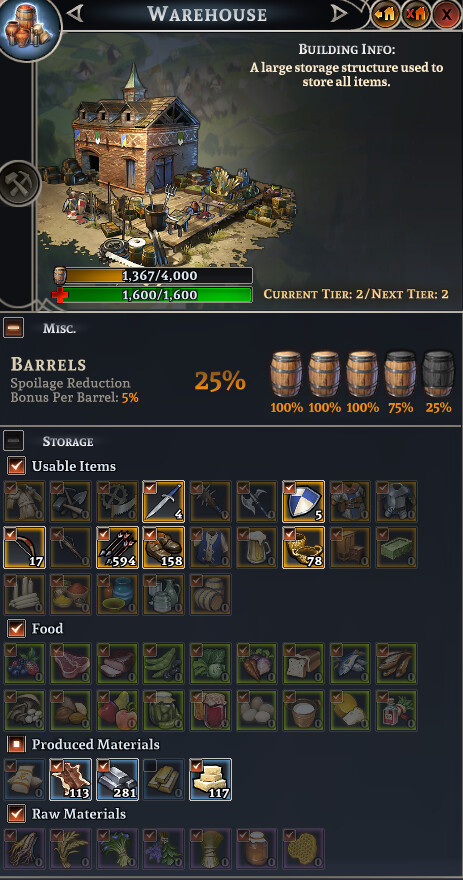Collapse the Misc. section
This screenshot has width=463, height=880.
click(x=13, y=328)
